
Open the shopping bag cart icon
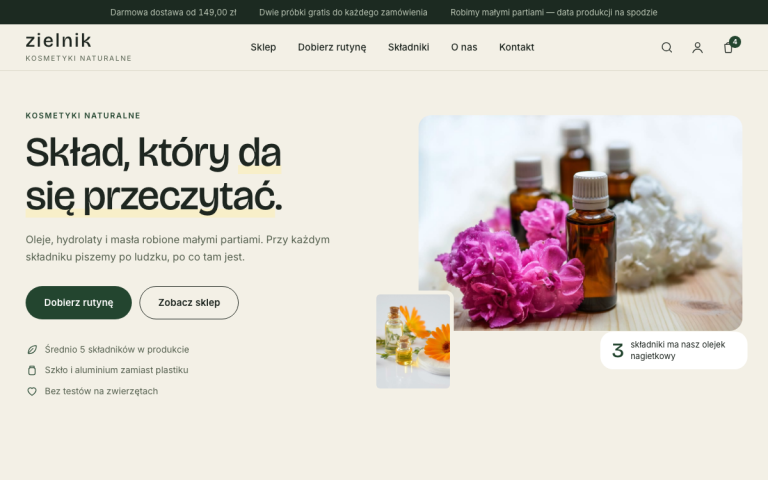pos(729,48)
